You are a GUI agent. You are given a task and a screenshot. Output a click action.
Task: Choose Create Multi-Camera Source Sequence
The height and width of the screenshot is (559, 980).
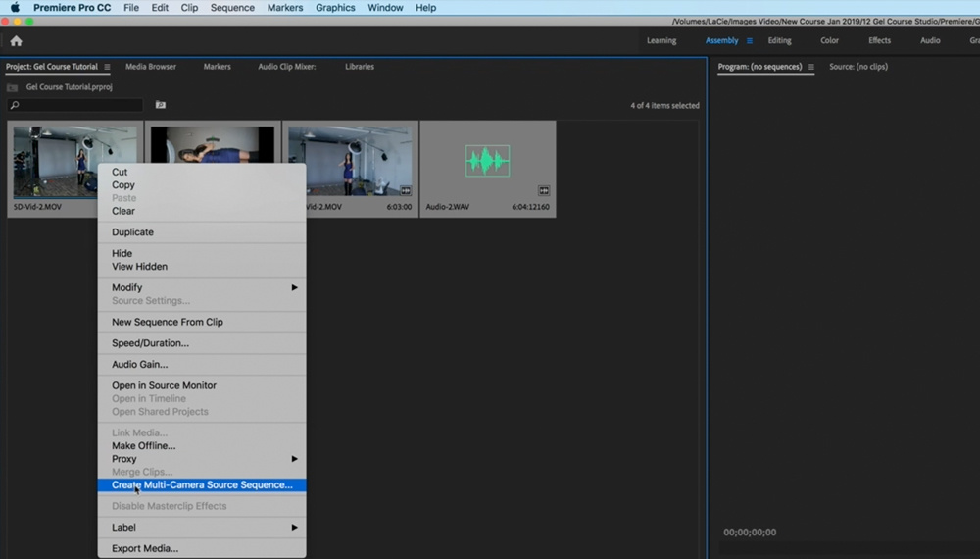pyautogui.click(x=202, y=485)
